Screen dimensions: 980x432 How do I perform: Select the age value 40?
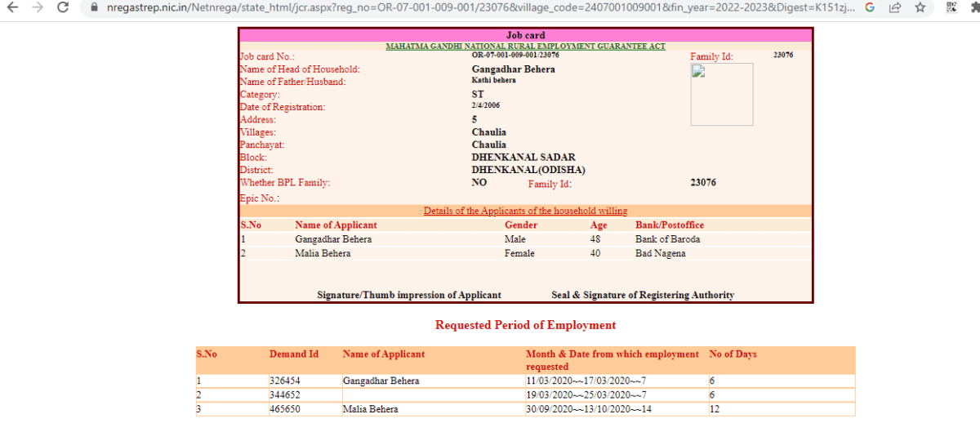pyautogui.click(x=595, y=254)
